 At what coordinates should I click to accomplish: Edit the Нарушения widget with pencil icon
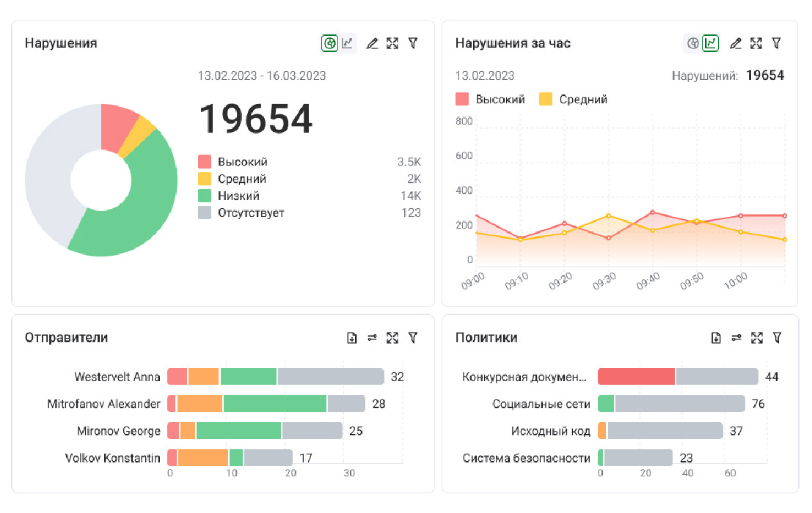pyautogui.click(x=372, y=43)
